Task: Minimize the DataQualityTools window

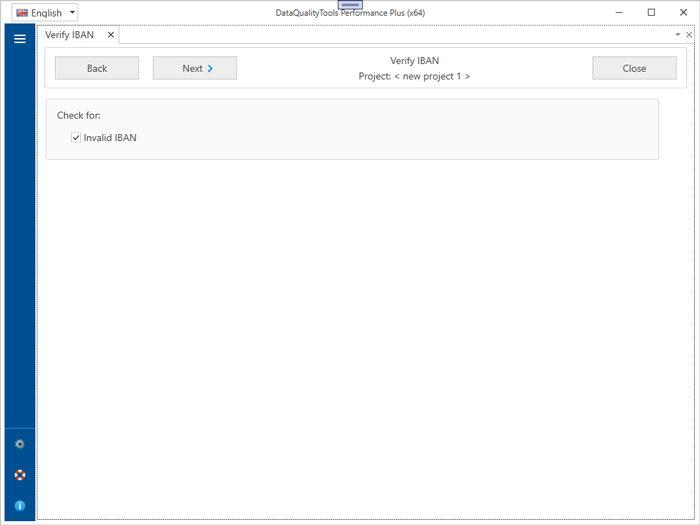Action: point(617,12)
